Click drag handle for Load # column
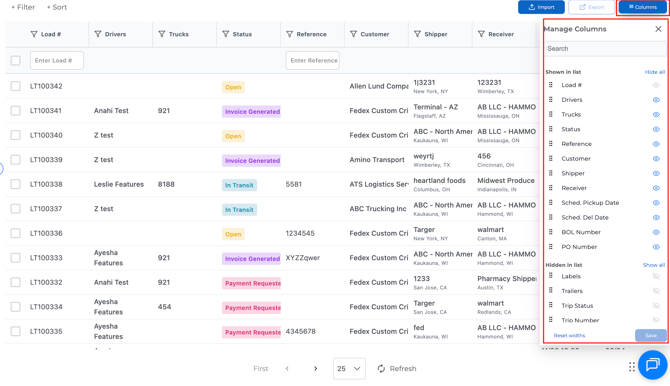 coord(551,85)
